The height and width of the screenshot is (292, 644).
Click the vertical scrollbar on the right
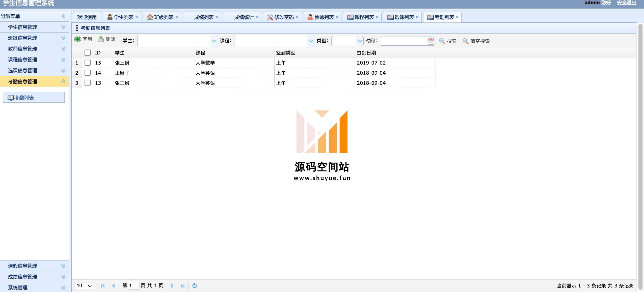tap(640, 156)
